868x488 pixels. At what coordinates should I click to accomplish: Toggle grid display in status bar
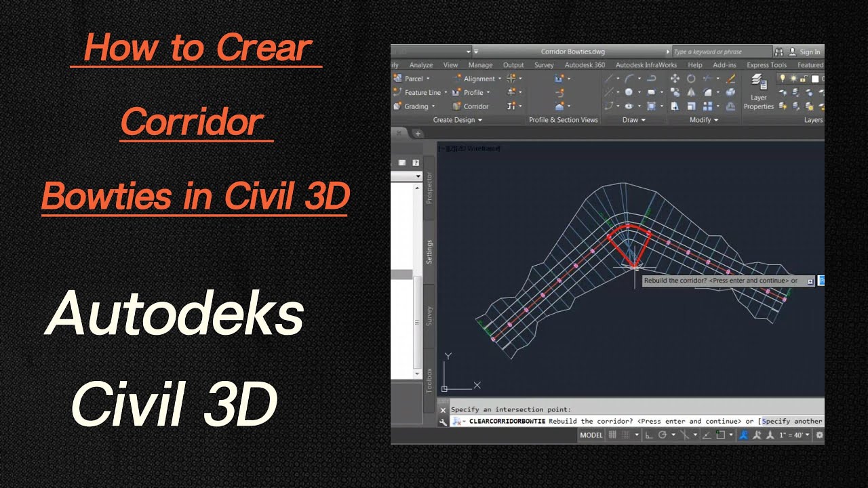[x=612, y=435]
